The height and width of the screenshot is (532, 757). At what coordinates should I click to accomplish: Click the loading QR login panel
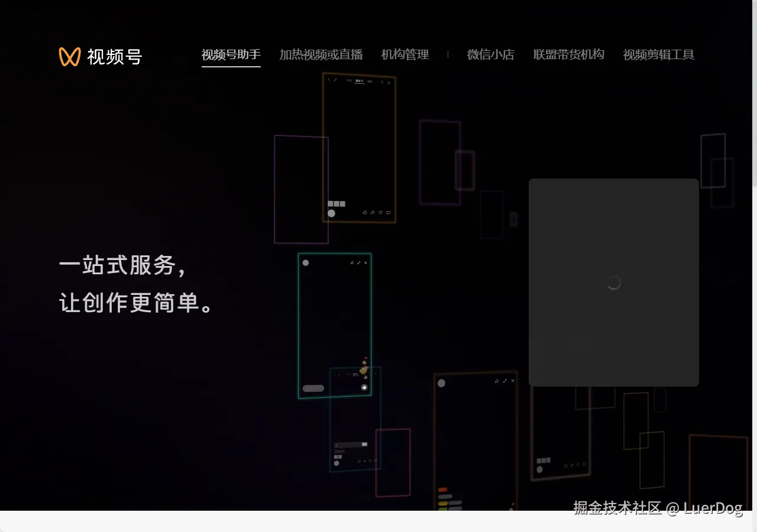[x=614, y=283]
